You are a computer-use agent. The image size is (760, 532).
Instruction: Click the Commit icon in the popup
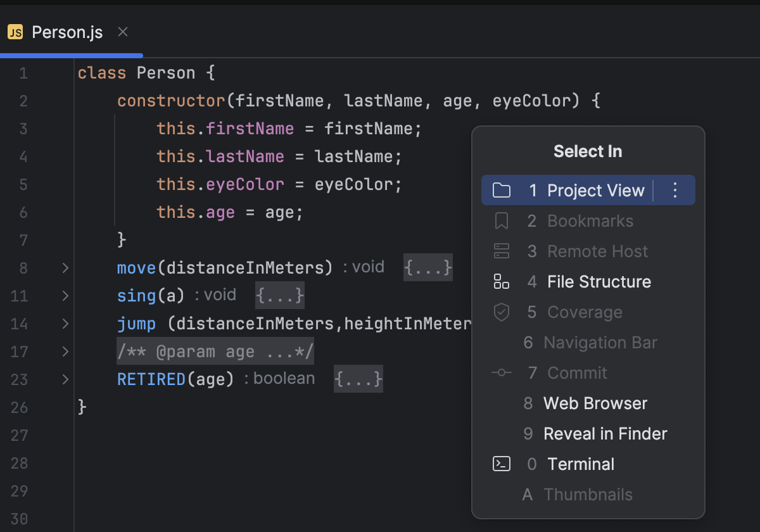coord(501,372)
